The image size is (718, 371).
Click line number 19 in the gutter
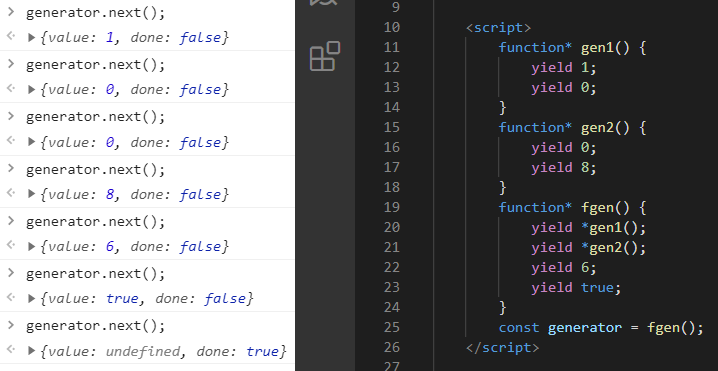click(x=392, y=207)
